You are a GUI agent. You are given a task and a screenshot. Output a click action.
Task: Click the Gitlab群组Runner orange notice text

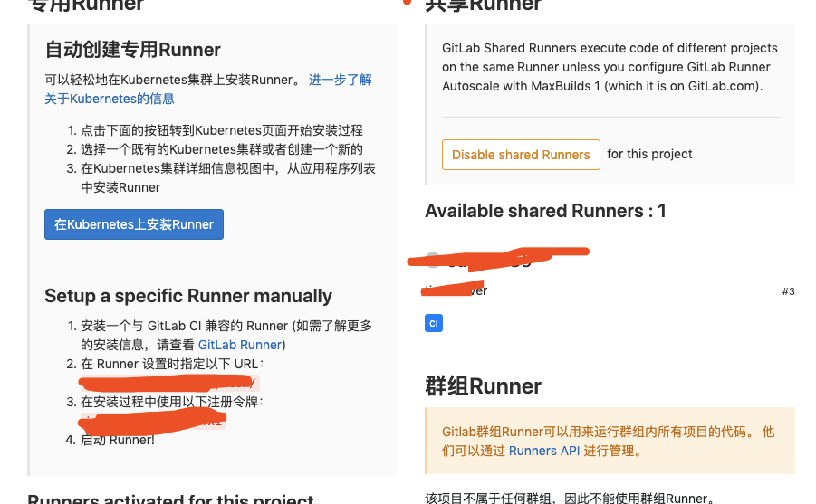point(609,441)
